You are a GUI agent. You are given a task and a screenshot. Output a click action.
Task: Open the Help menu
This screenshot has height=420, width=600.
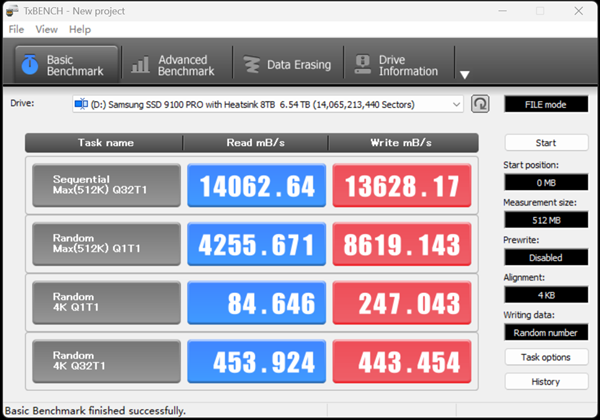(80, 30)
